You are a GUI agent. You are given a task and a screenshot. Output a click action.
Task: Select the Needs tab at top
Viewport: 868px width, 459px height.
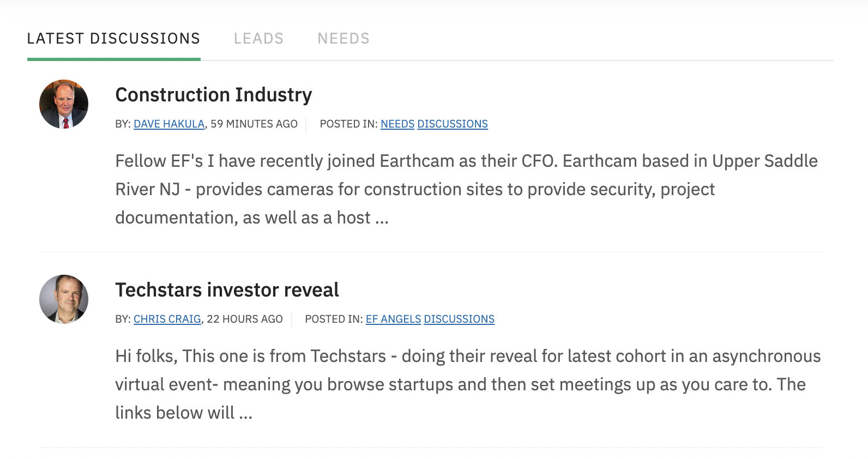tap(343, 39)
